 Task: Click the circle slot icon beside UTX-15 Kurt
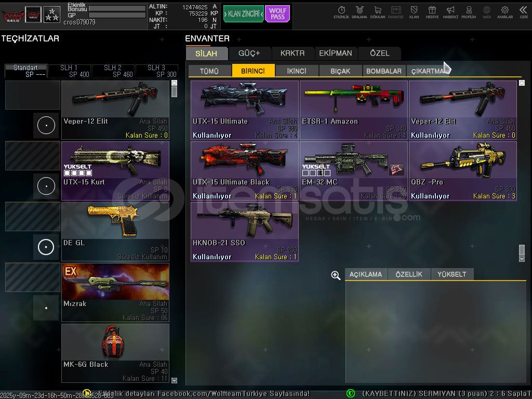click(x=46, y=186)
